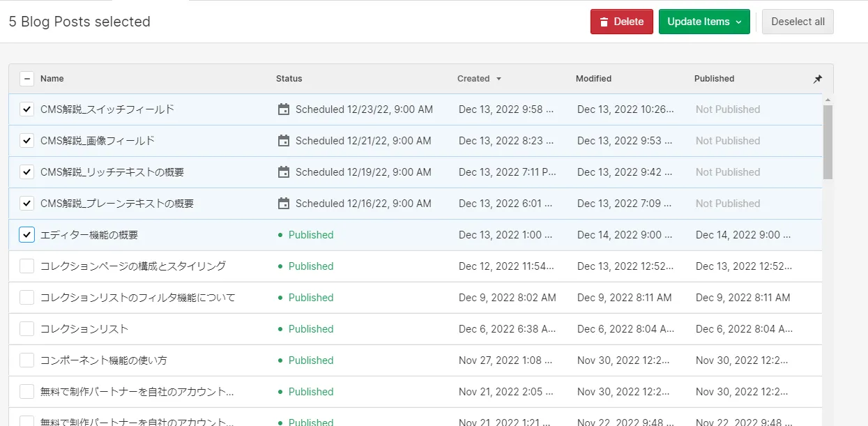The width and height of the screenshot is (868, 426).
Task: Click the vertical scrollbar thumb
Action: 828,142
